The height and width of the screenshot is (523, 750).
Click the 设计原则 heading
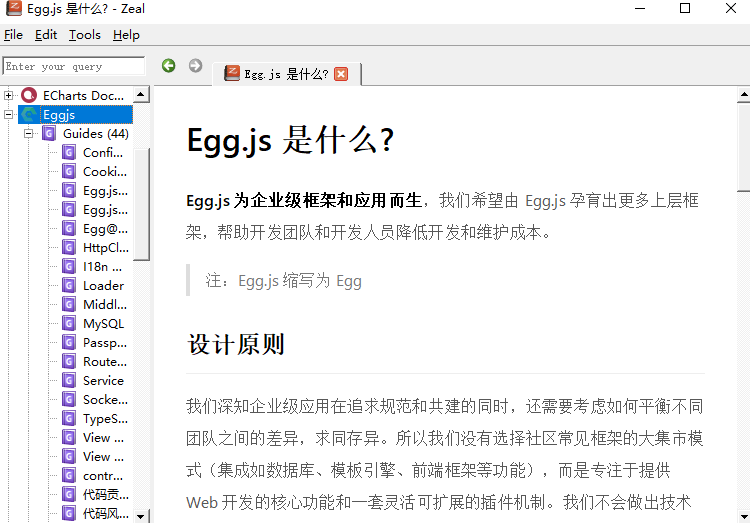(236, 344)
